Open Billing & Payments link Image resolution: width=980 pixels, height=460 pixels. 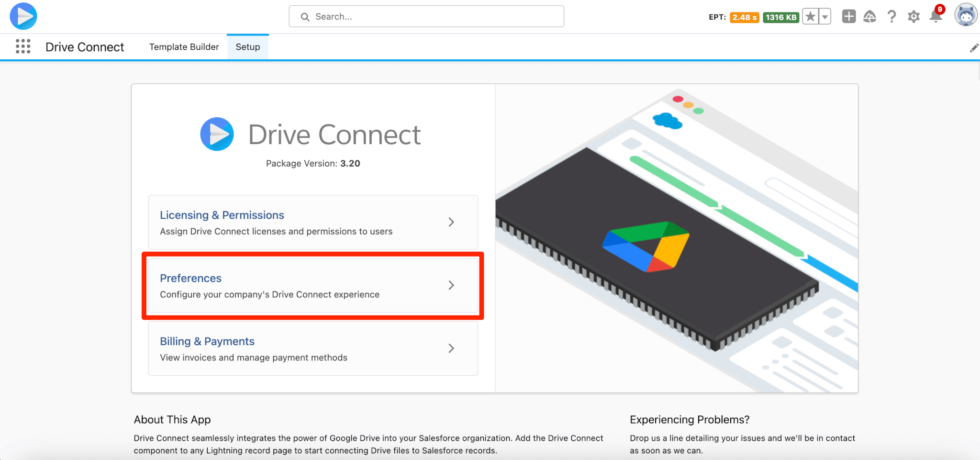207,341
